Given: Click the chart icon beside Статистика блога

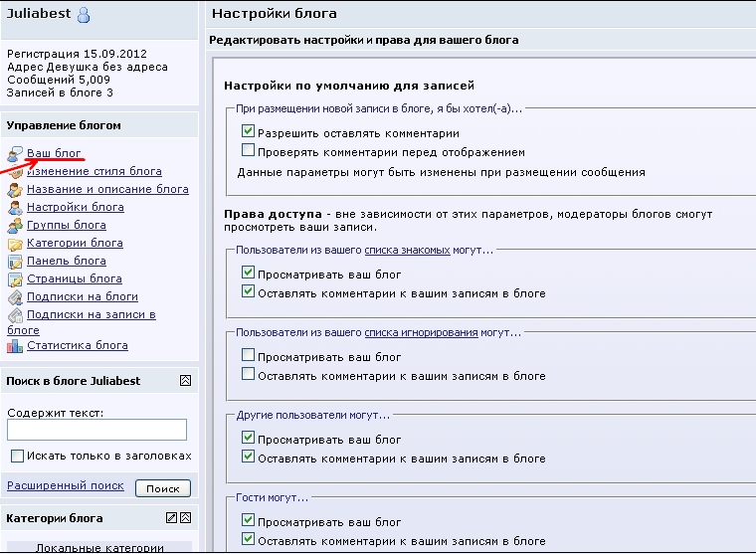Looking at the screenshot, I should point(15,346).
